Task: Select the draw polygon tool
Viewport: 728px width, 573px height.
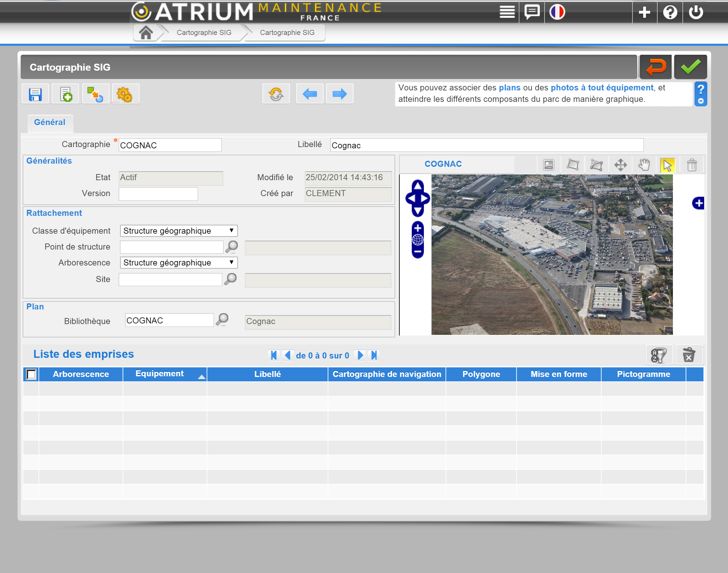Action: (573, 165)
